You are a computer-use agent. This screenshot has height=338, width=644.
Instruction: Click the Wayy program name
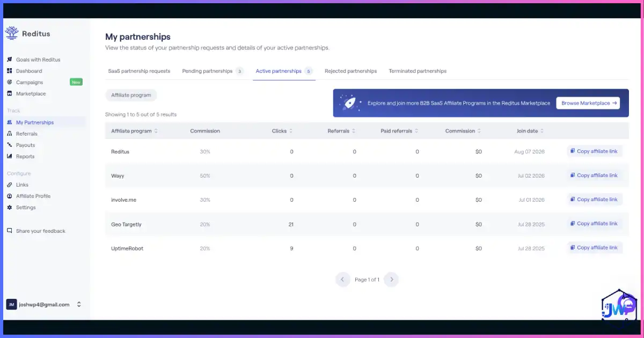point(118,175)
